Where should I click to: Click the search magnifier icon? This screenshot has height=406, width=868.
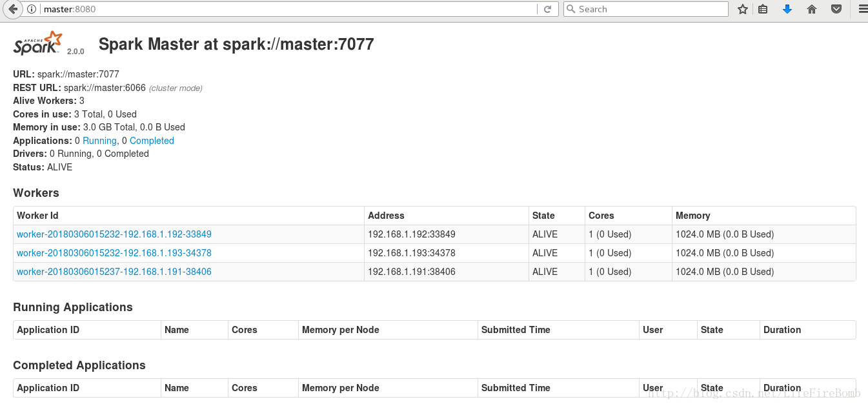coord(570,9)
